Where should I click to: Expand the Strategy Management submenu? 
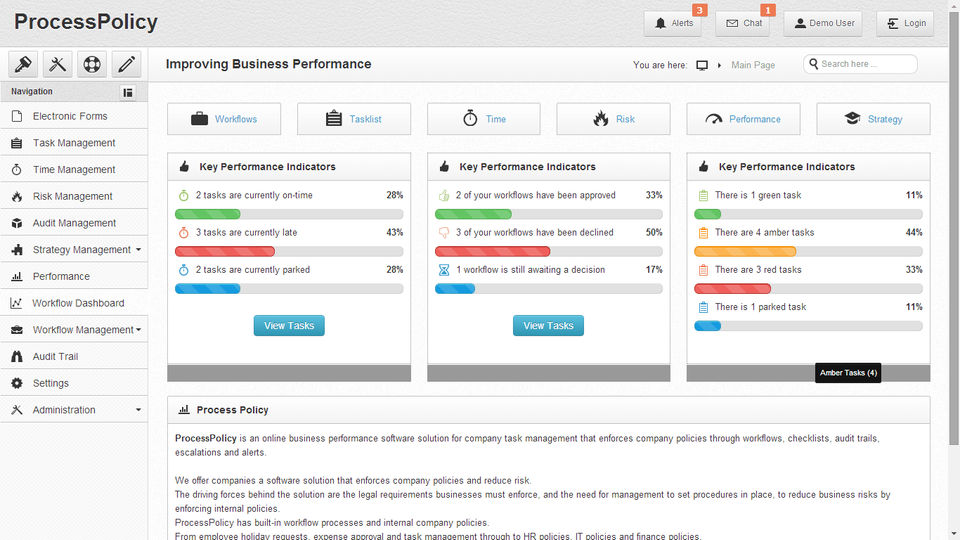[138, 250]
